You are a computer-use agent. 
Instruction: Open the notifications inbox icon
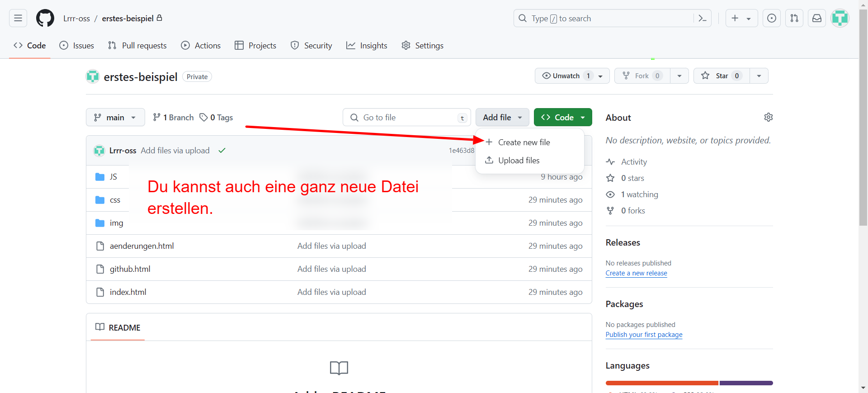[x=817, y=19]
